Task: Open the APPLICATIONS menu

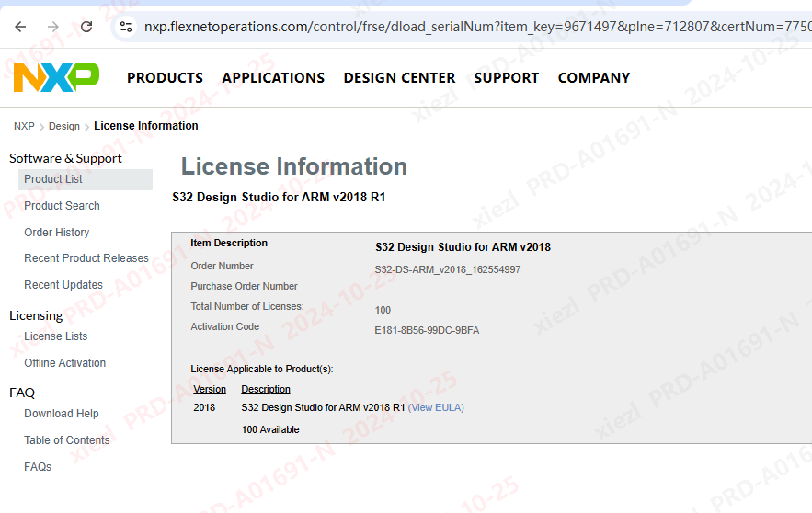Action: pos(273,77)
